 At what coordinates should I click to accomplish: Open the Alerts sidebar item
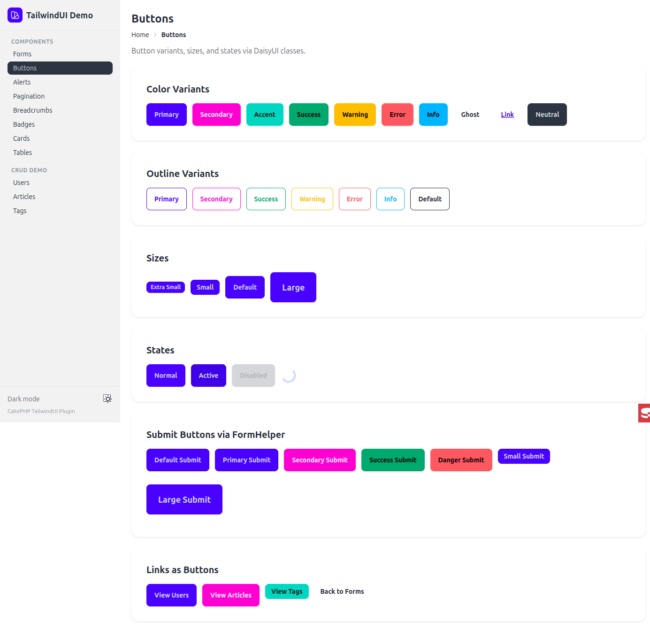pos(22,82)
